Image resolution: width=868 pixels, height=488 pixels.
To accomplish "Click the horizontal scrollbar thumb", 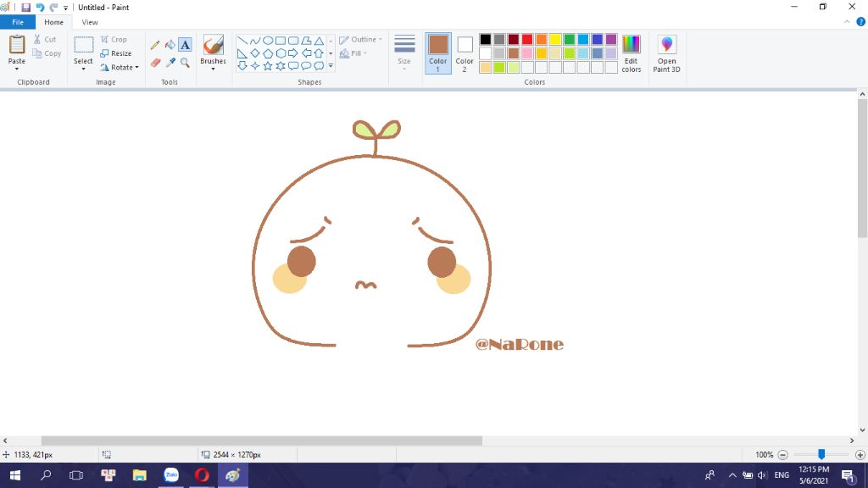I will (x=262, y=441).
